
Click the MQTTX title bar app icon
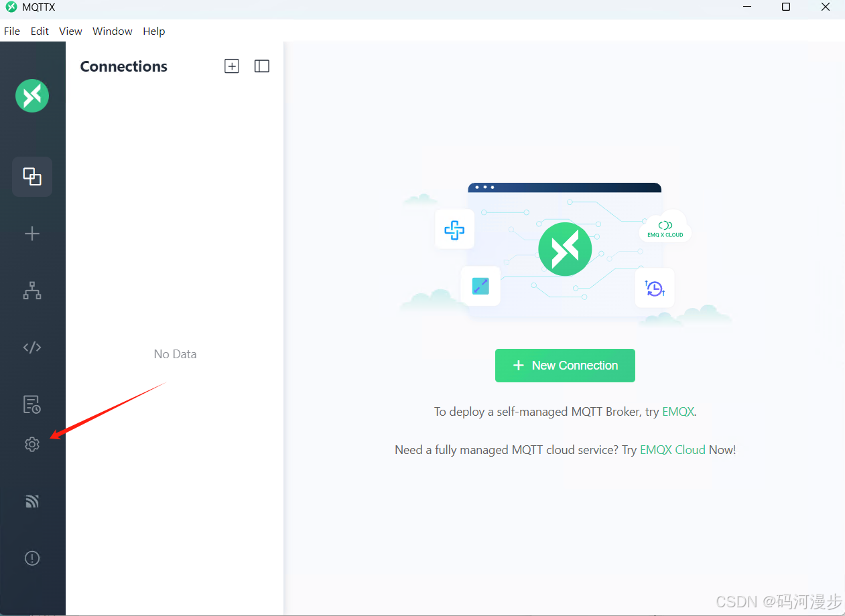[11, 7]
